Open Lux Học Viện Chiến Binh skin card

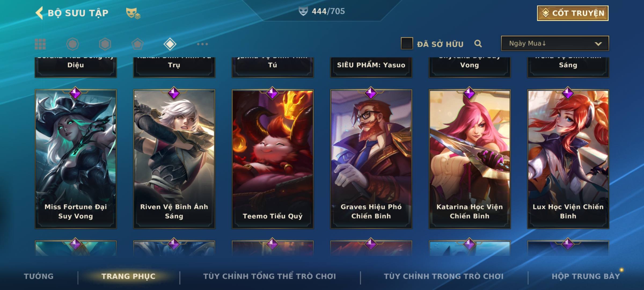pos(568,159)
